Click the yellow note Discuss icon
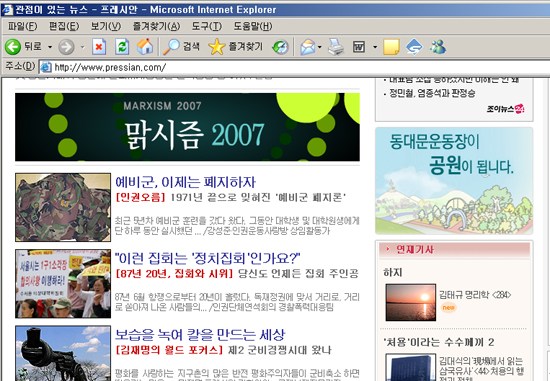 coord(391,47)
